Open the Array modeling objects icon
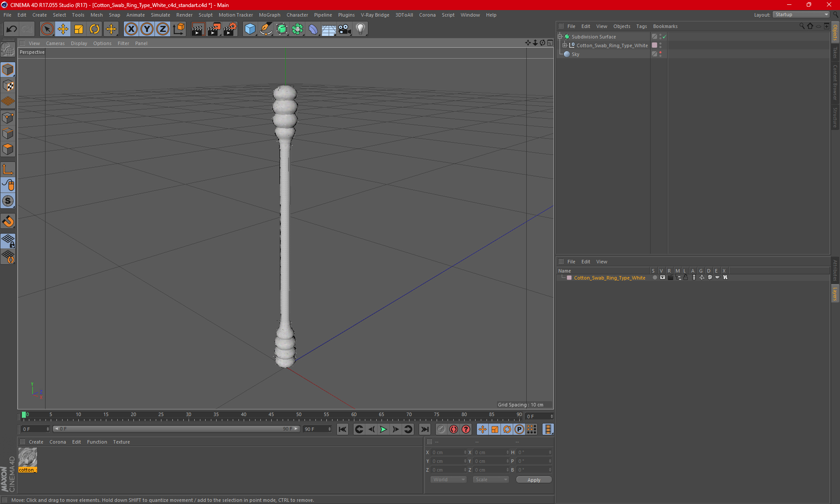The image size is (840, 504). coord(297,29)
